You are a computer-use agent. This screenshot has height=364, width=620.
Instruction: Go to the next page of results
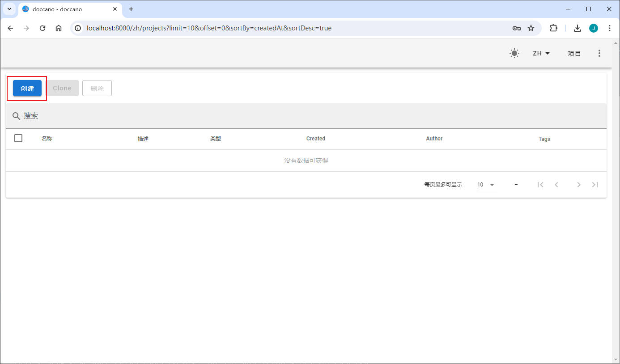tap(579, 184)
